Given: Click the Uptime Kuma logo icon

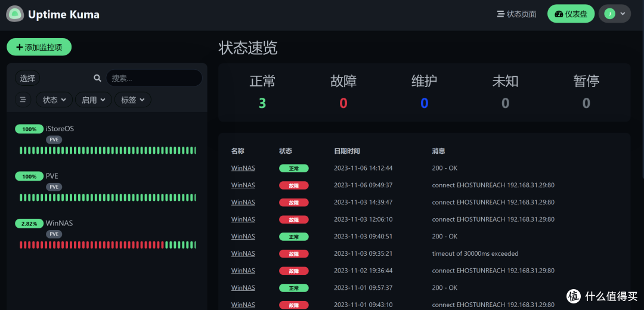Looking at the screenshot, I should click(15, 14).
